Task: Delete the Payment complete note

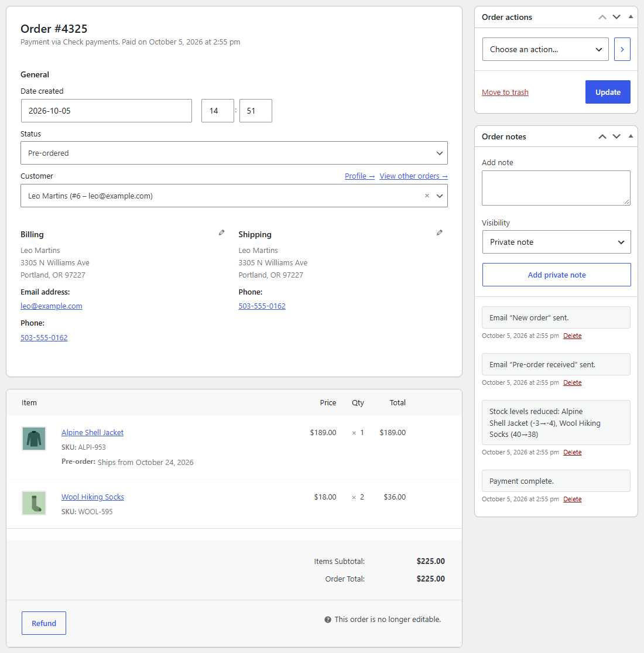Action: pos(573,500)
